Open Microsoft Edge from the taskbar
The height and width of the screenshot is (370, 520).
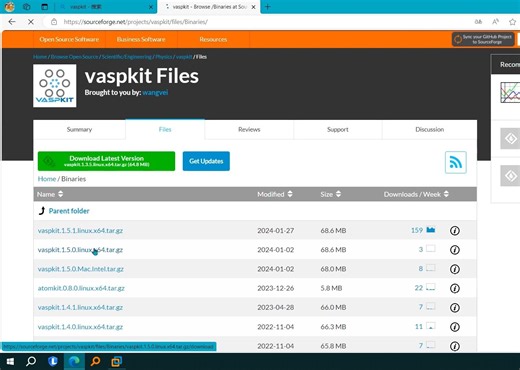[74, 361]
